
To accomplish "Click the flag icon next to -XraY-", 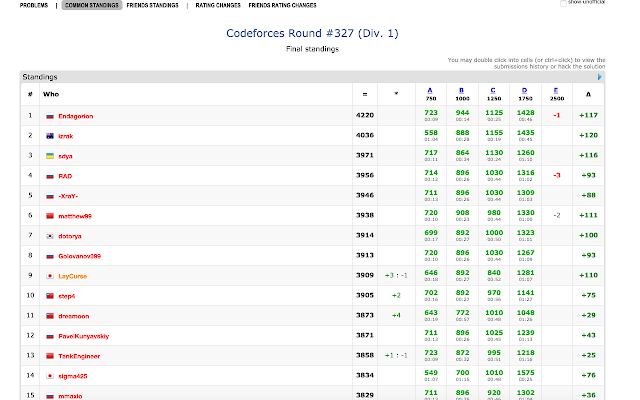I will pos(50,196).
